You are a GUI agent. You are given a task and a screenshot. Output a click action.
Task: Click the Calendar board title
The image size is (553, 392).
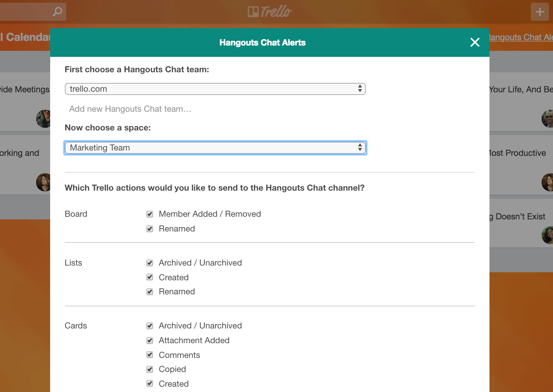25,37
